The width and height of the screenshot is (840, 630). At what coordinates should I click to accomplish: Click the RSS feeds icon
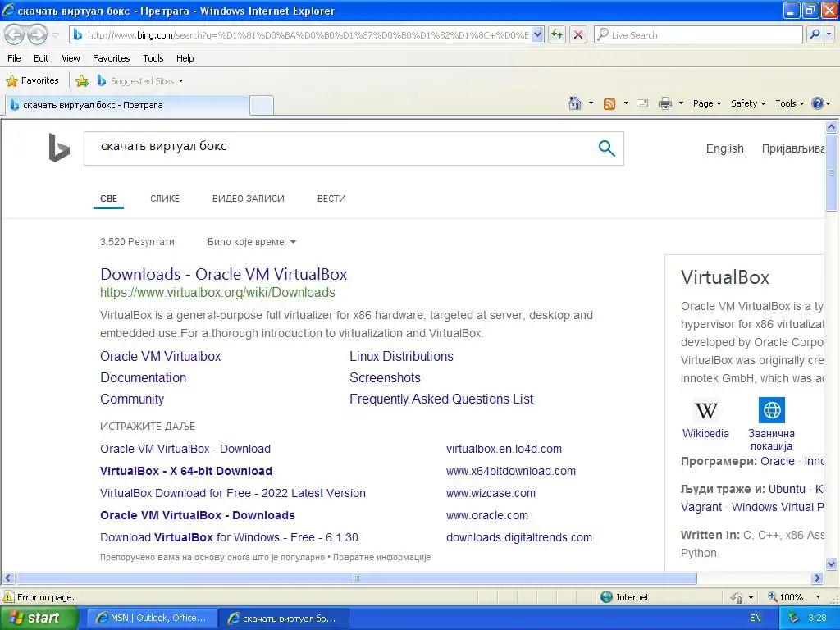tap(609, 104)
